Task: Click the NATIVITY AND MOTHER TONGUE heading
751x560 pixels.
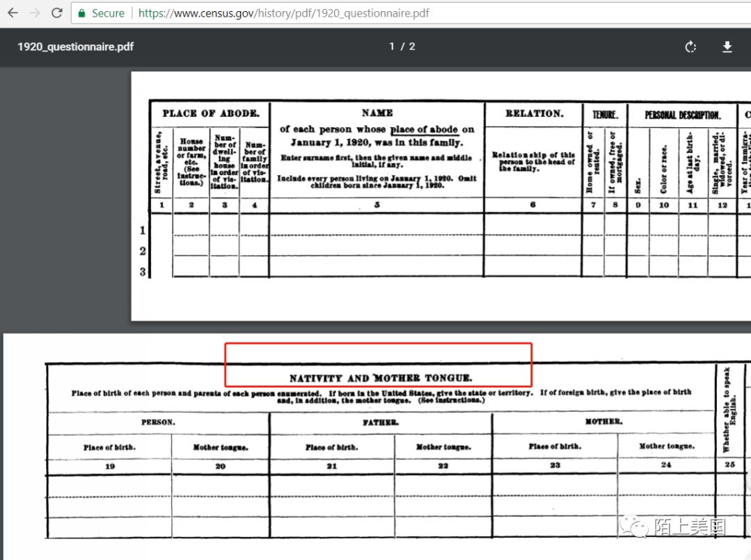Action: click(x=380, y=379)
